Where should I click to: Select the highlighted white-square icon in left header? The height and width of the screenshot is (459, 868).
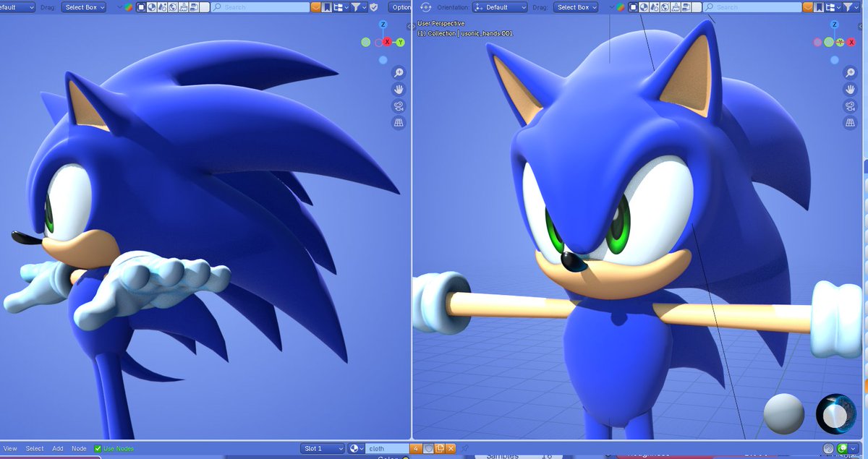pyautogui.click(x=141, y=7)
